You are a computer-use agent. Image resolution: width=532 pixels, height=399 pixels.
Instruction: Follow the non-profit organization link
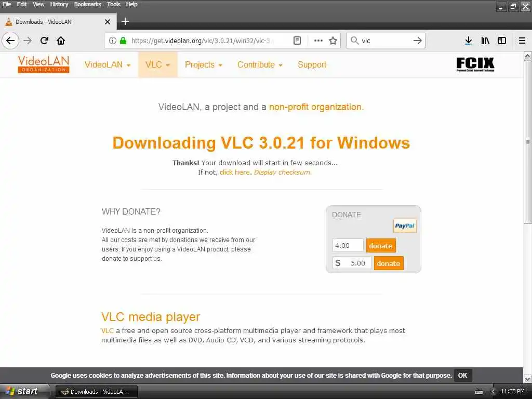(316, 107)
